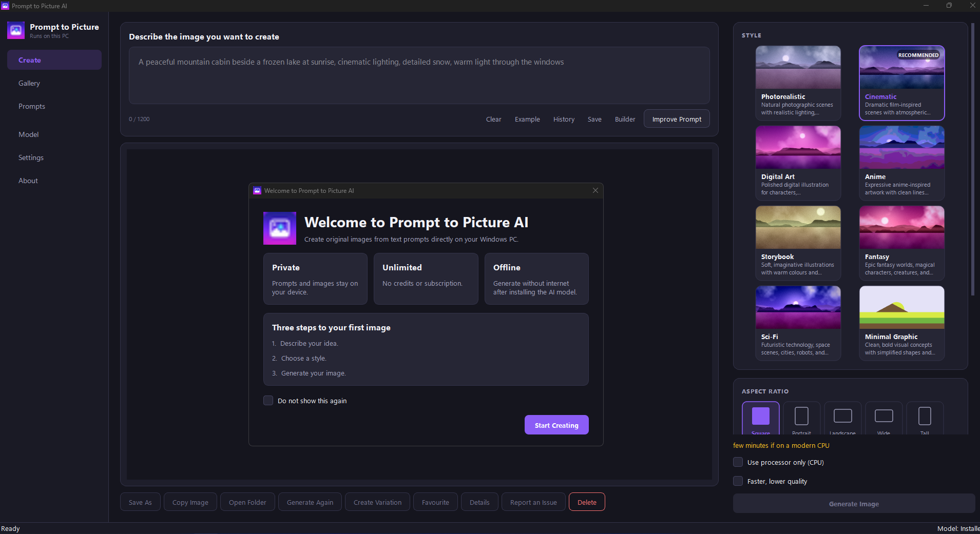This screenshot has height=534, width=980.
Task: Choose the Cinematic style card
Action: [x=902, y=83]
